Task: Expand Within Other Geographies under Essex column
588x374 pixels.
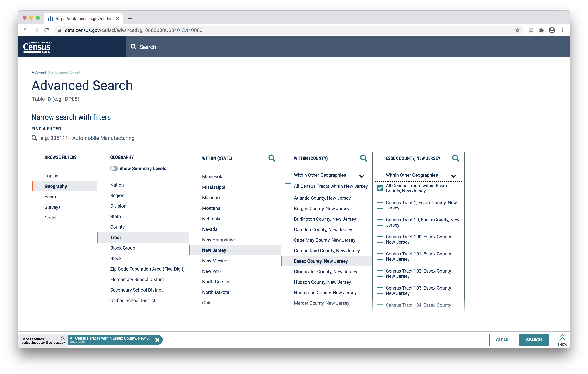Action: click(x=453, y=176)
